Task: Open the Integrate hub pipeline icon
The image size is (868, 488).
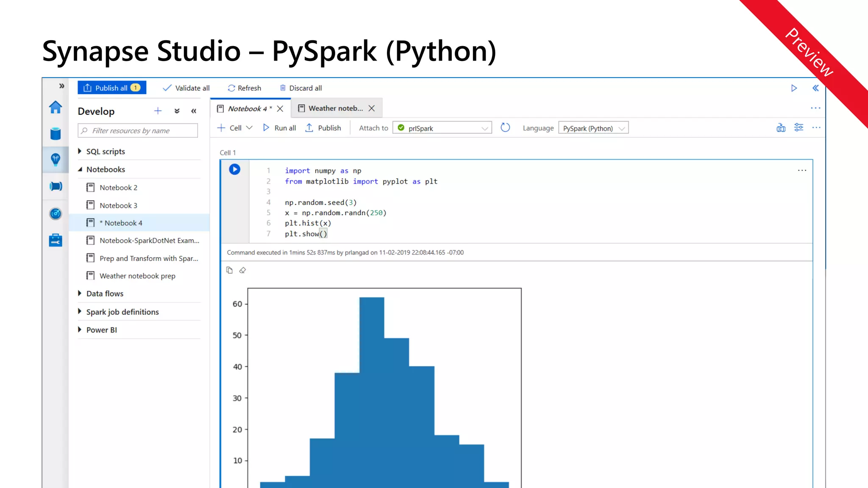Action: tap(56, 186)
